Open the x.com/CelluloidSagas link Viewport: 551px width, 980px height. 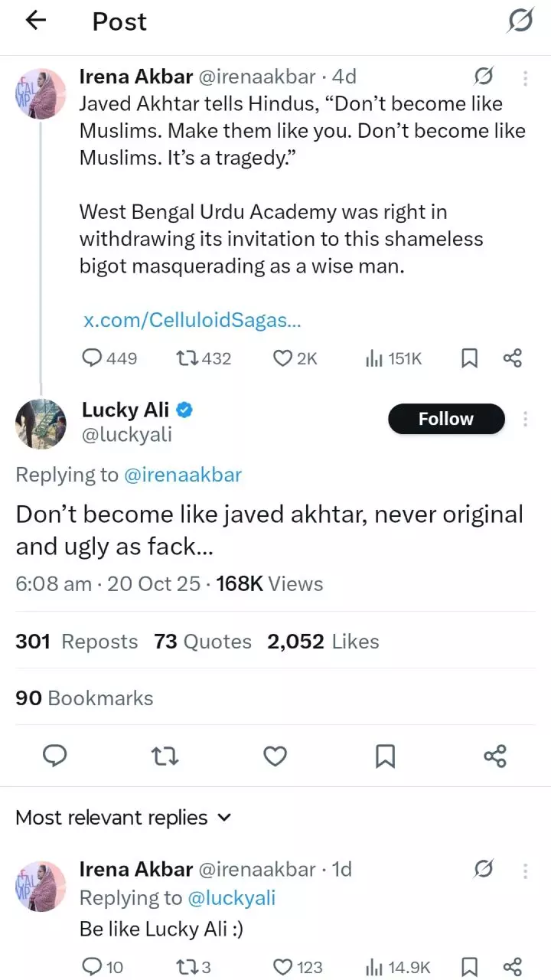pos(191,320)
